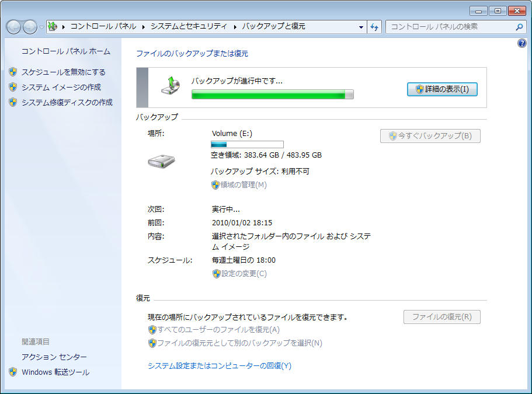
Task: Expand arrow before バックアップと復元 breadcrumb
Action: coord(235,27)
